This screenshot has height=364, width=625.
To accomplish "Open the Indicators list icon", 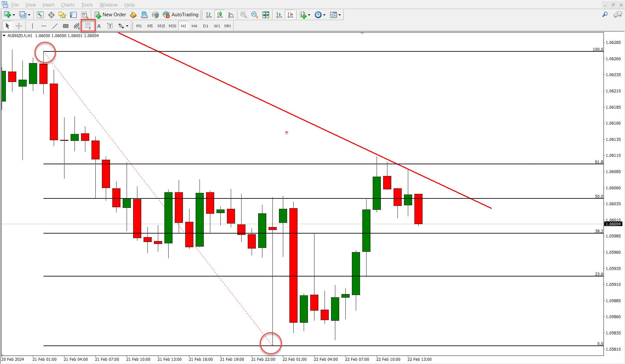I will point(303,15).
